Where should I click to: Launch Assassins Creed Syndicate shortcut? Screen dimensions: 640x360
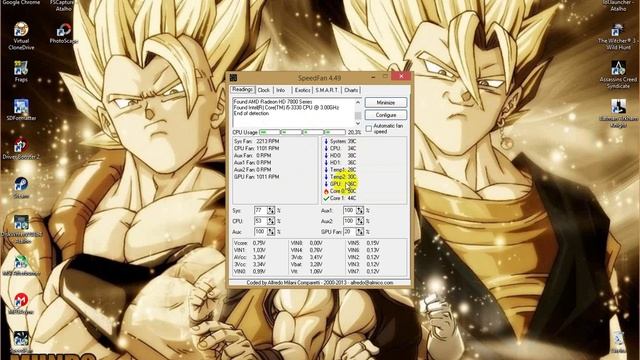[x=618, y=75]
